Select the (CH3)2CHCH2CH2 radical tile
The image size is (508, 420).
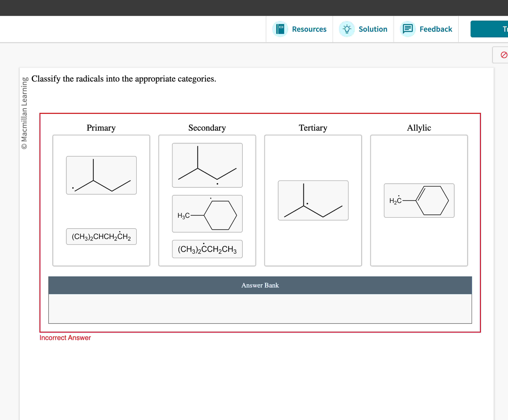101,236
